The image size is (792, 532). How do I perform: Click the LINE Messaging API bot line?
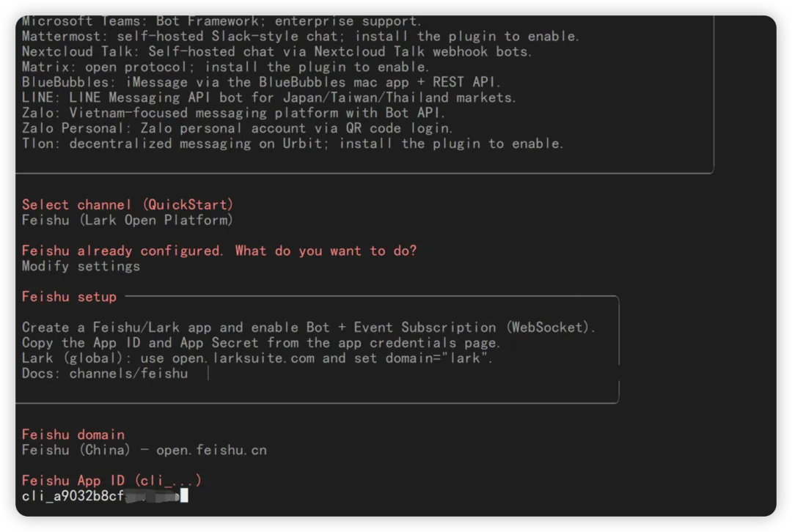coord(268,97)
